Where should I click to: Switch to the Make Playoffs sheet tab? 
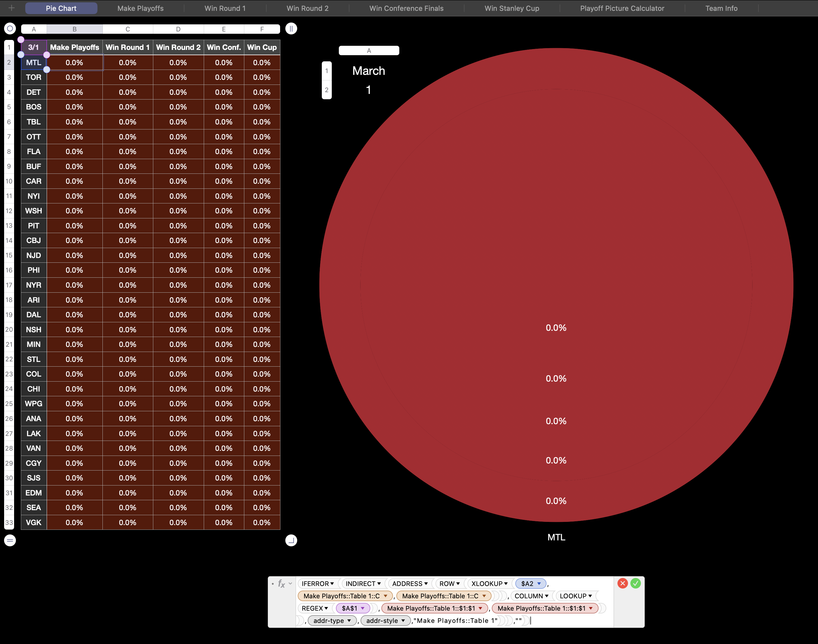pos(140,8)
